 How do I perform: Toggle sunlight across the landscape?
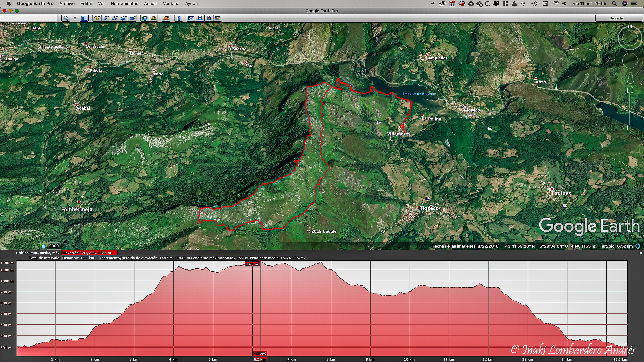click(153, 18)
